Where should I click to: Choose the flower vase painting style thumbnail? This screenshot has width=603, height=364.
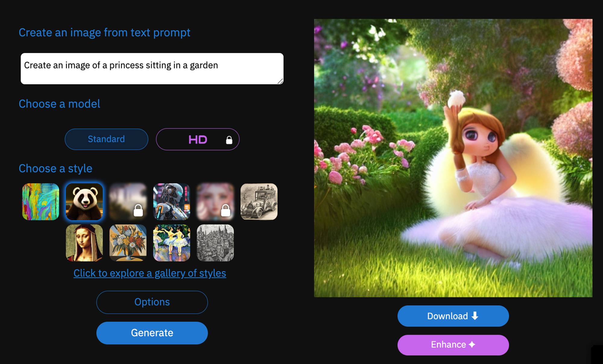point(128,243)
